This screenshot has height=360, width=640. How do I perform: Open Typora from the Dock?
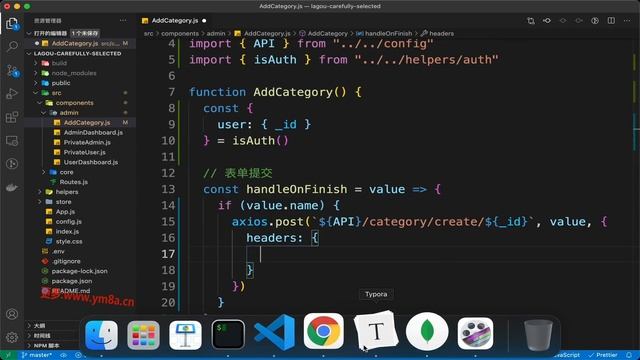376,331
